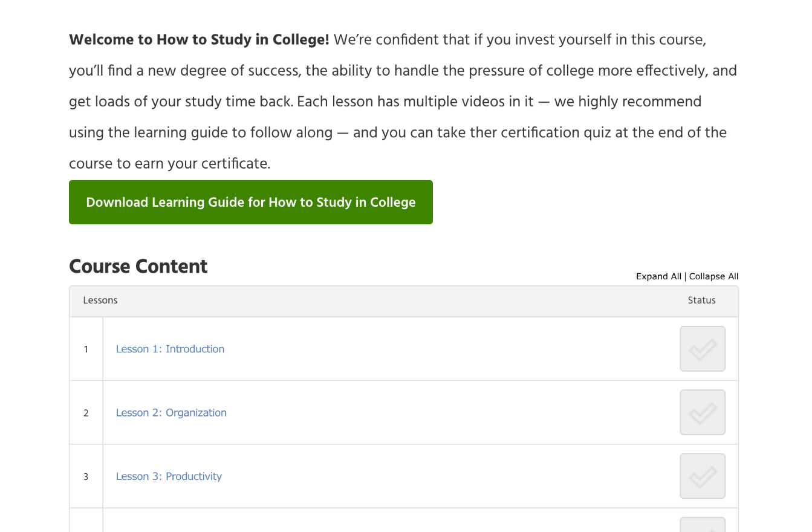The width and height of the screenshot is (812, 532).
Task: Click the Download Learning Guide button
Action: coord(250,202)
